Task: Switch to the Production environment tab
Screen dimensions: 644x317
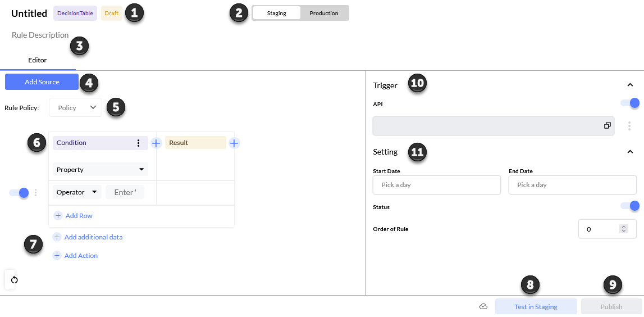Action: point(324,13)
